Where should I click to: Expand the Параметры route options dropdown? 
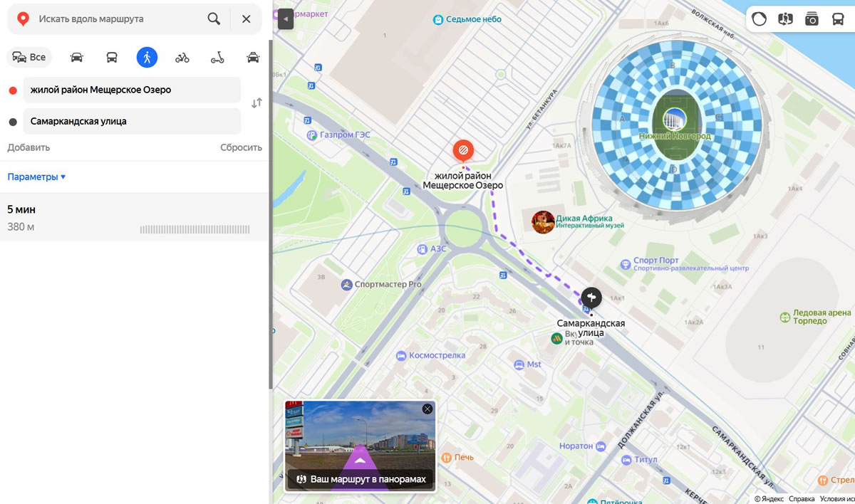36,177
